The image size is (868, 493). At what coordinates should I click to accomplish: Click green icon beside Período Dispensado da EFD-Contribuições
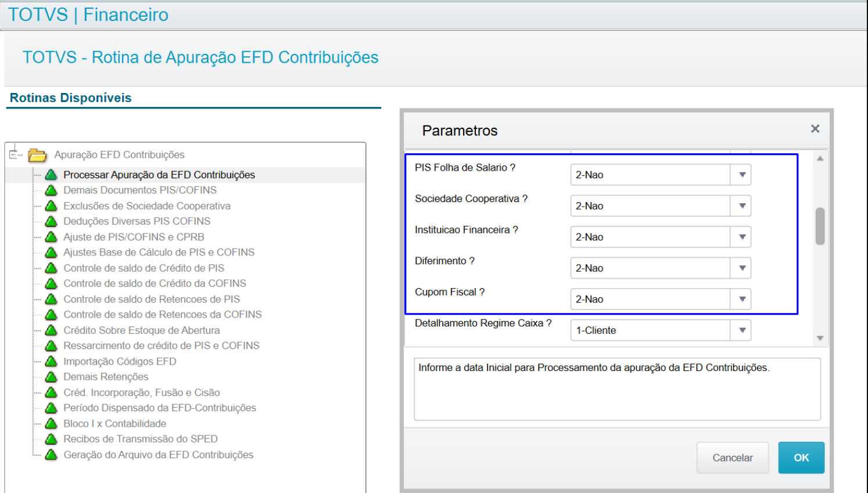[51, 408]
